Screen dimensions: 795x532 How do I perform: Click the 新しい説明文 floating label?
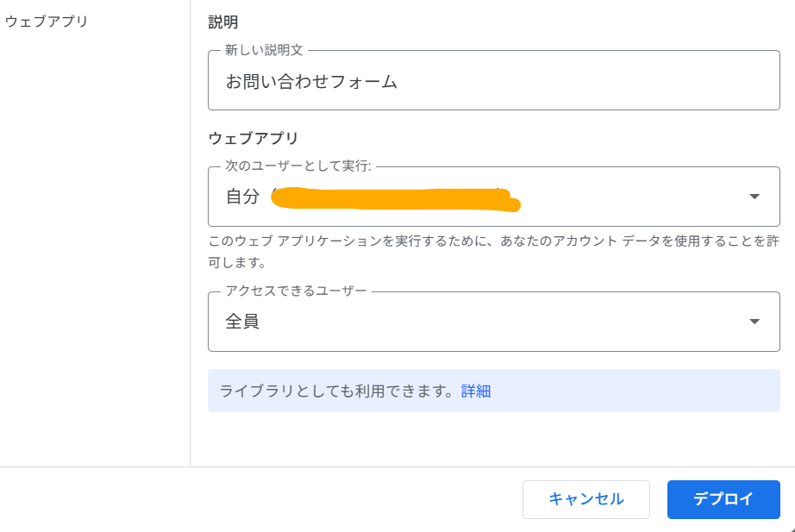point(264,51)
